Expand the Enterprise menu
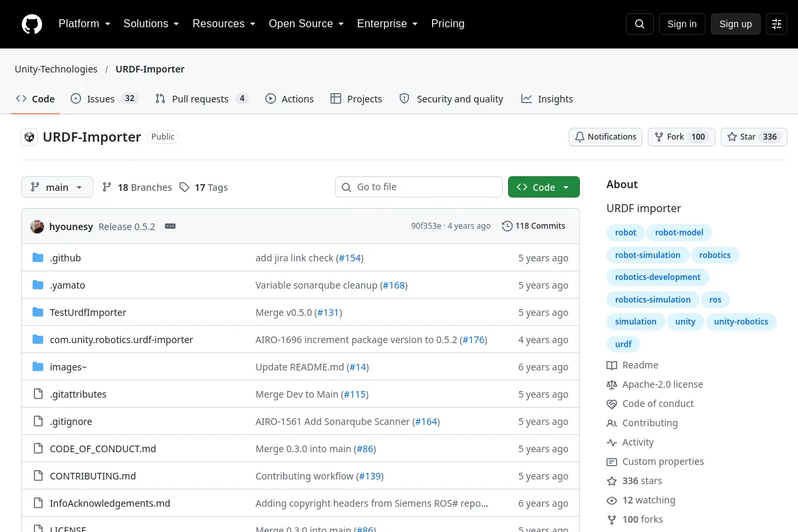Viewport: 798px width, 532px height. [387, 24]
